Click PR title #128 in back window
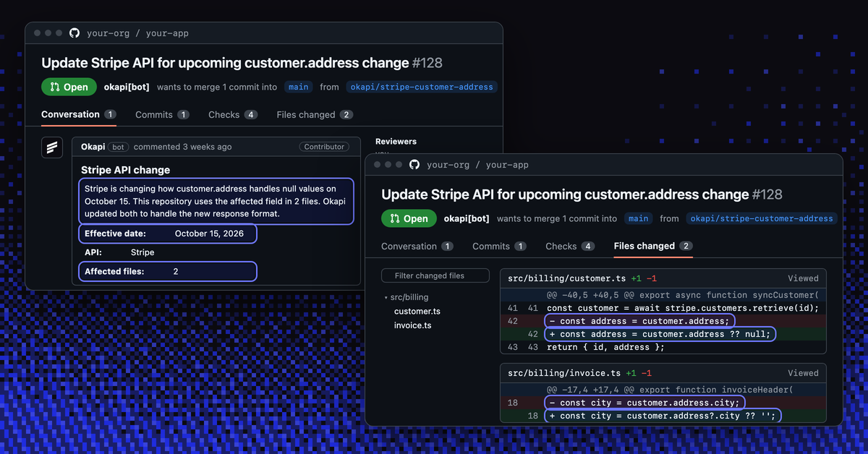This screenshot has height=454, width=868. point(242,63)
